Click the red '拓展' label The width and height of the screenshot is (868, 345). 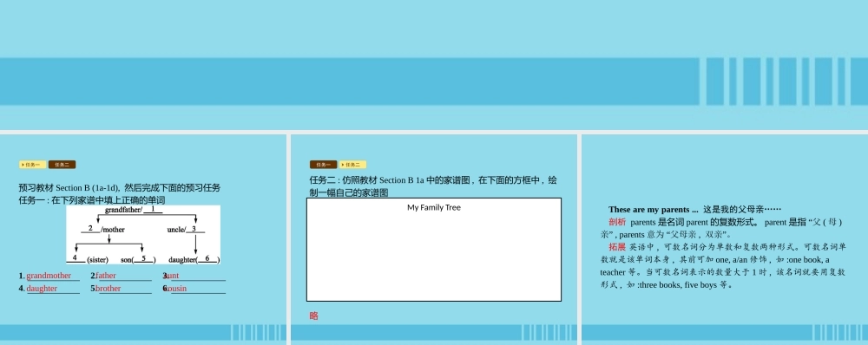point(617,246)
